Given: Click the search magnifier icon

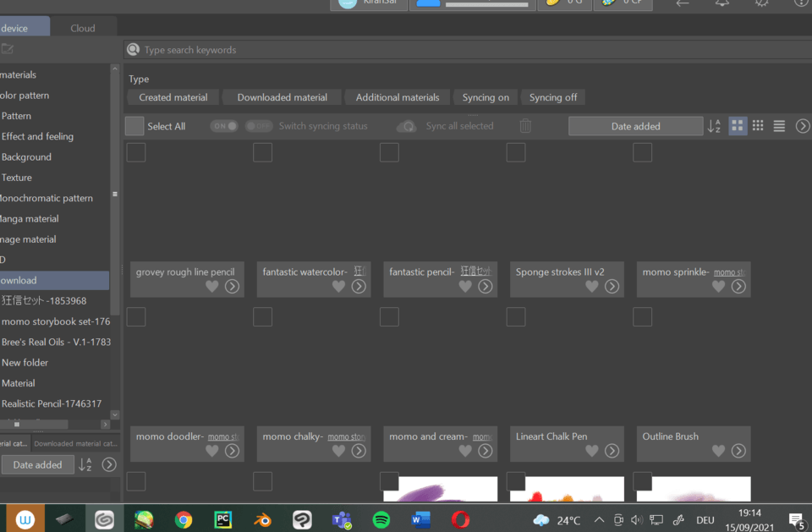Looking at the screenshot, I should (x=133, y=49).
